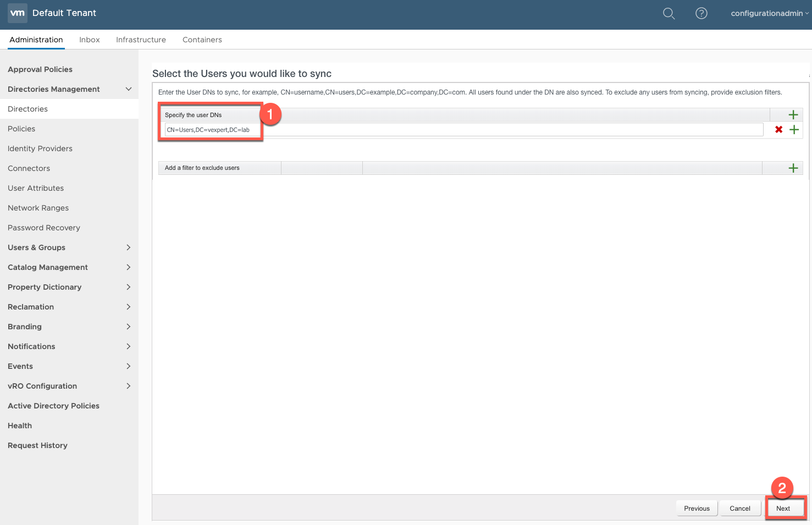Viewport: 812px width, 525px height.
Task: Expand Branding section
Action: (129, 327)
